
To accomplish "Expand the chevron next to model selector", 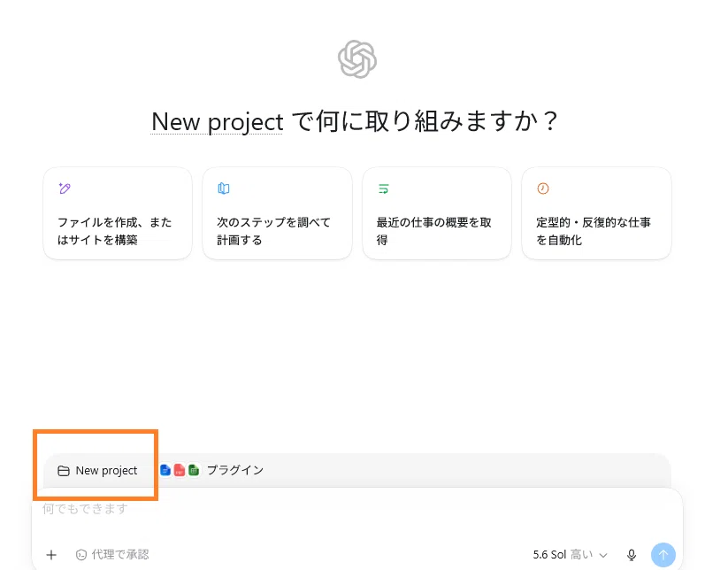I will [x=603, y=555].
